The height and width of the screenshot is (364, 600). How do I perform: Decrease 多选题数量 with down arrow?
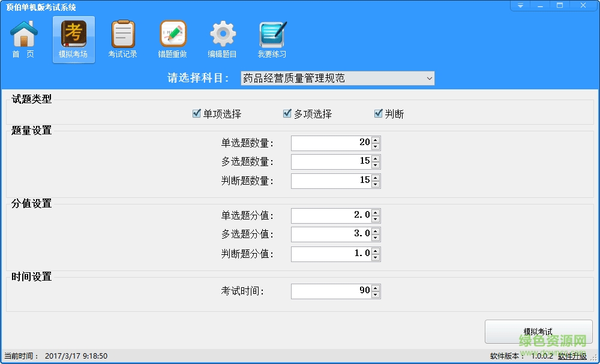(376, 166)
